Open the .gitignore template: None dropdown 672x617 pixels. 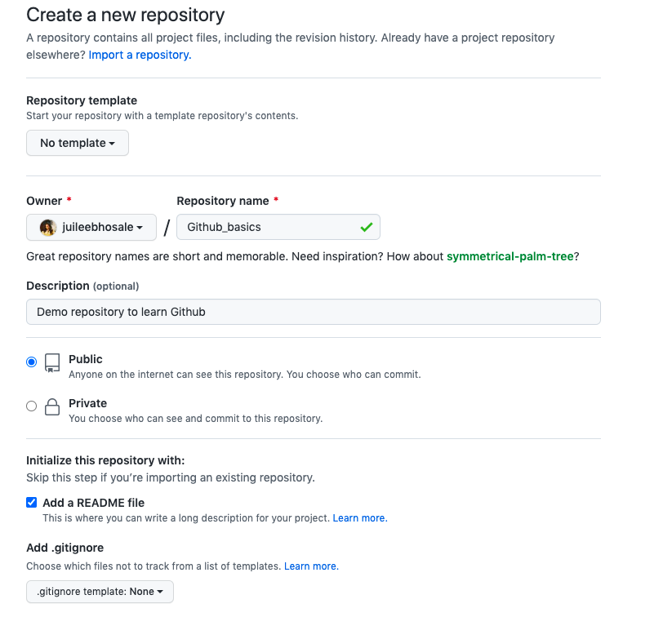pos(100,592)
